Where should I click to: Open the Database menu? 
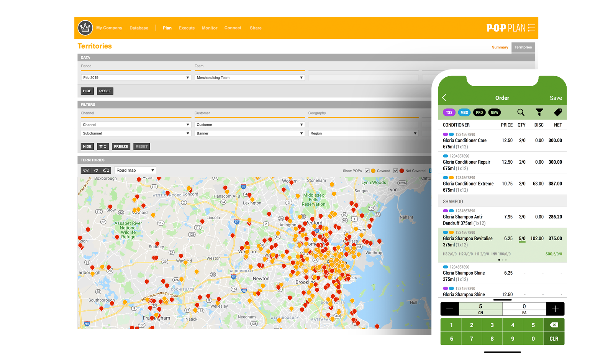pos(139,28)
